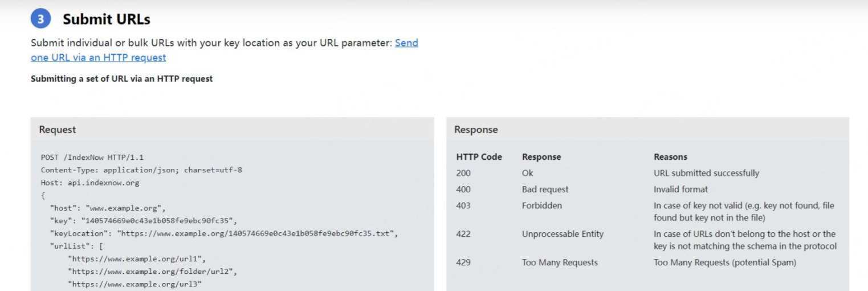Select the Content-Type application/json code line
This screenshot has height=291, width=868.
click(141, 170)
